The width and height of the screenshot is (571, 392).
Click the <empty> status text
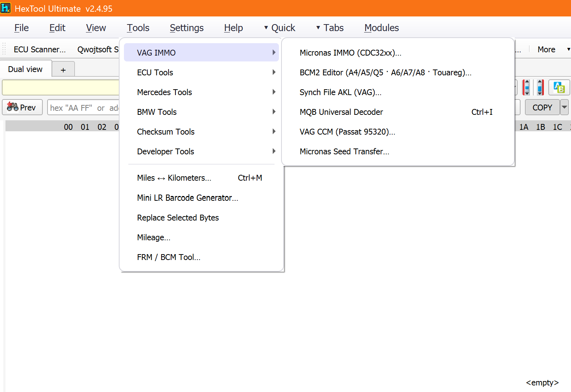pos(542,382)
